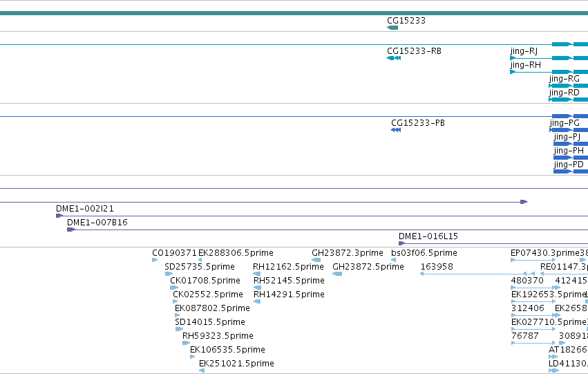Click the jing-PJ protein label
Screen dimensions: 588x374
[567, 137]
